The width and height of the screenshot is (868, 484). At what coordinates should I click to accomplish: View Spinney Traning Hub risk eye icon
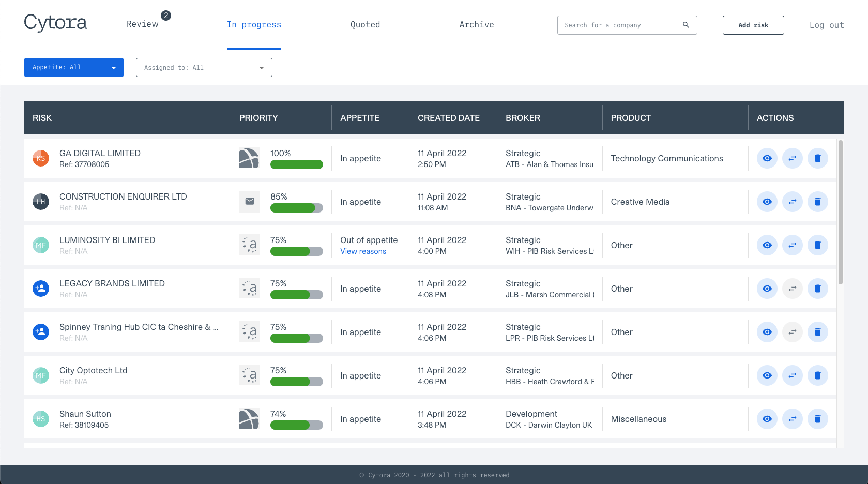coord(767,332)
